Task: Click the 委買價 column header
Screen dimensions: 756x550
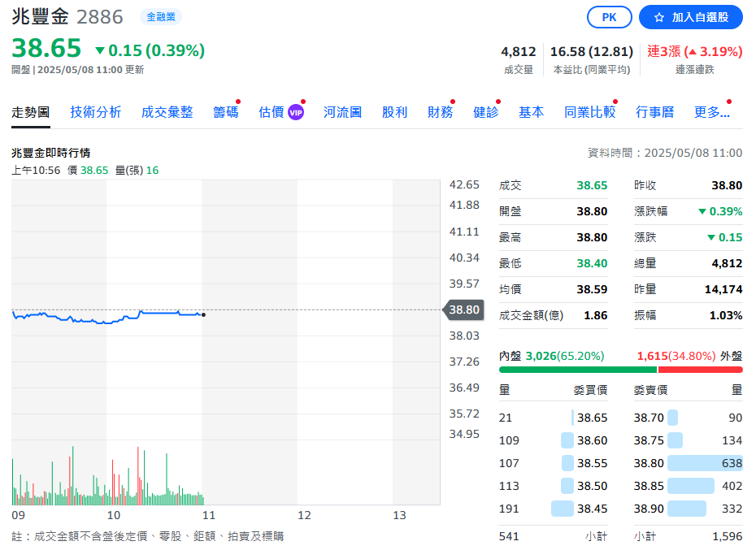Action: 590,390
